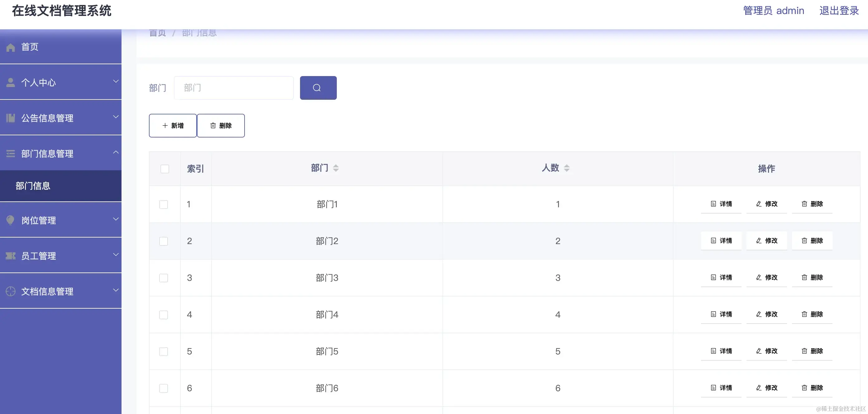Screen dimensions: 868x414
Task: Click the home icon beside 首页 in sidebar
Action: 11,47
